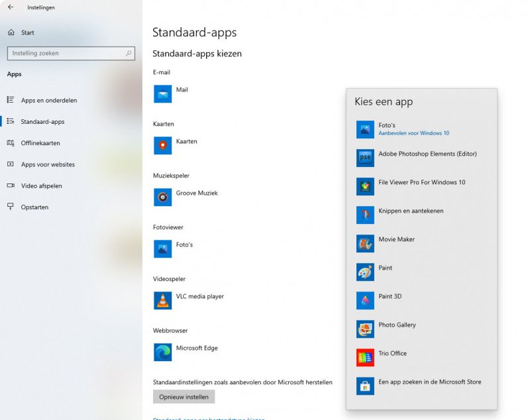Select the Video afspelen icon
This screenshot has height=420, width=530.
pyautogui.click(x=11, y=185)
